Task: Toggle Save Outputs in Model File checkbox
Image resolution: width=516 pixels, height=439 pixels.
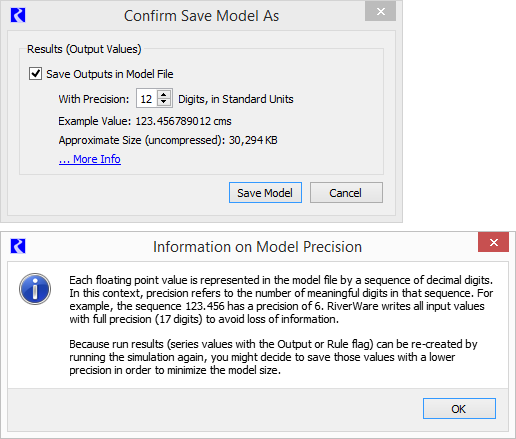Action: pyautogui.click(x=35, y=74)
